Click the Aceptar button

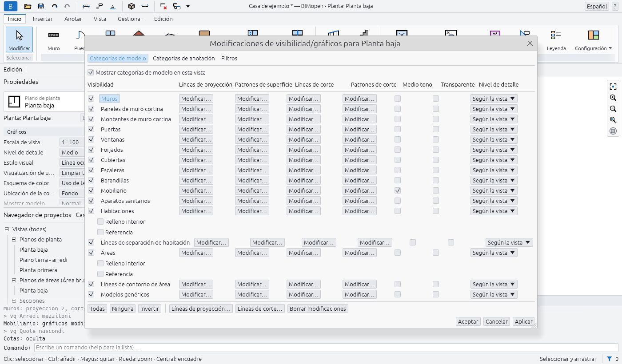tap(468, 321)
